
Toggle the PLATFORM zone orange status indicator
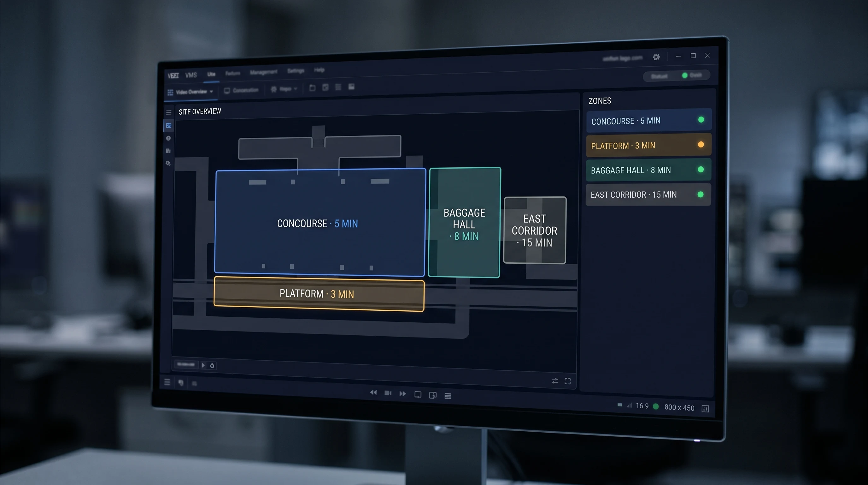pyautogui.click(x=701, y=145)
